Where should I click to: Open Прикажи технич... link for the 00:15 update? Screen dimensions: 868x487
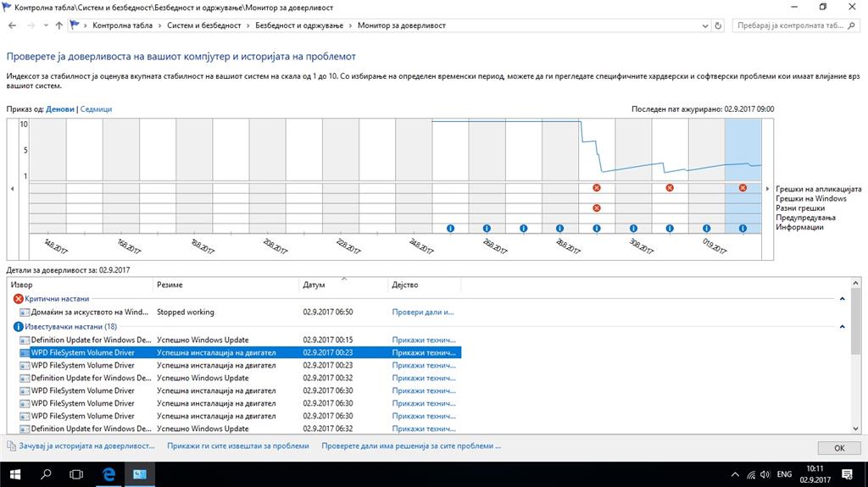[424, 340]
